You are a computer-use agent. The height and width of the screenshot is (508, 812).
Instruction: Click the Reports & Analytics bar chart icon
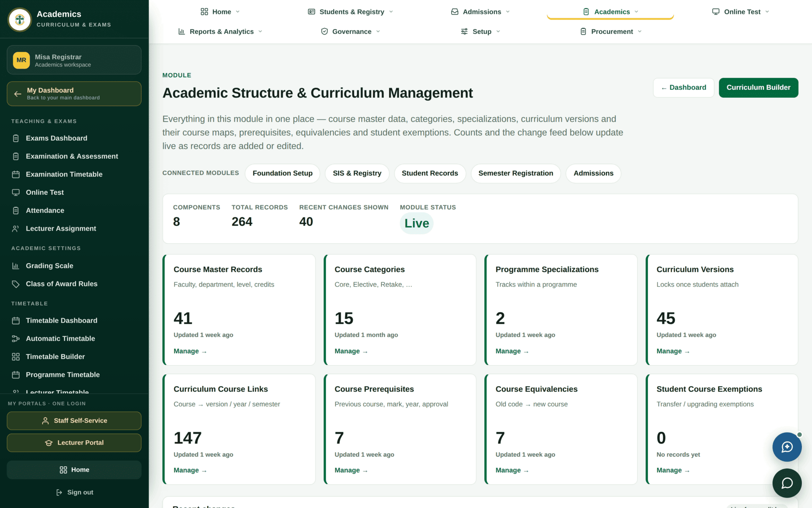(x=182, y=31)
